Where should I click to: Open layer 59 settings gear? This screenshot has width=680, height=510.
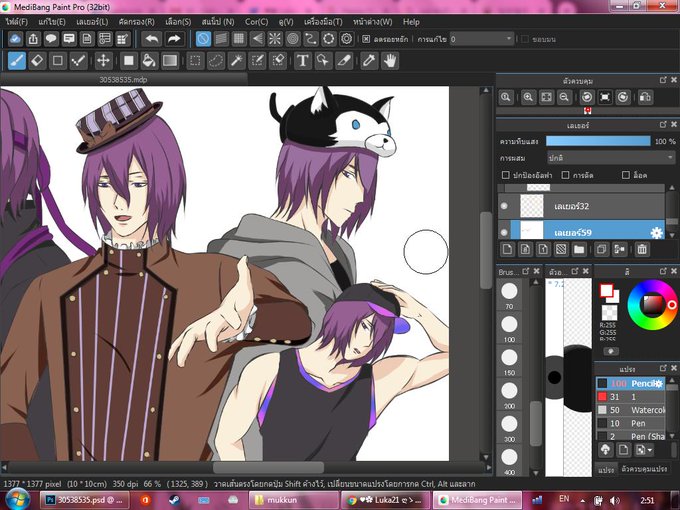point(657,233)
